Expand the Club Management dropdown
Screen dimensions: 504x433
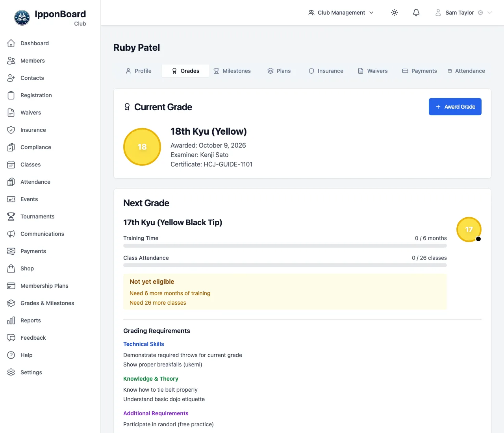pos(341,13)
